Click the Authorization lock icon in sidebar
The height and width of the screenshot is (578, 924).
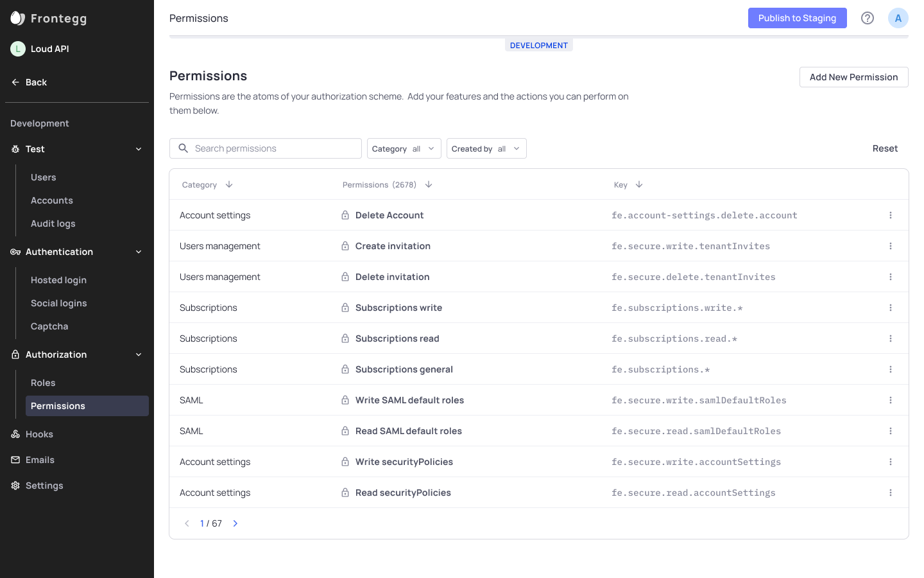tap(15, 355)
